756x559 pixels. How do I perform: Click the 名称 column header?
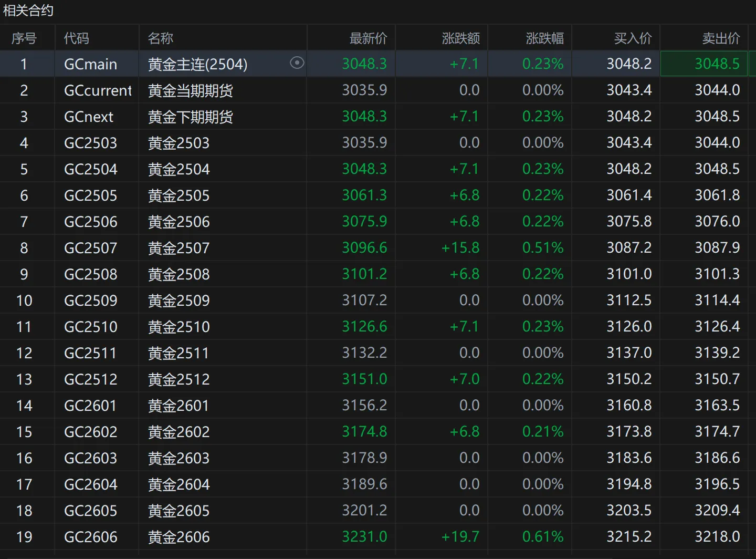161,38
